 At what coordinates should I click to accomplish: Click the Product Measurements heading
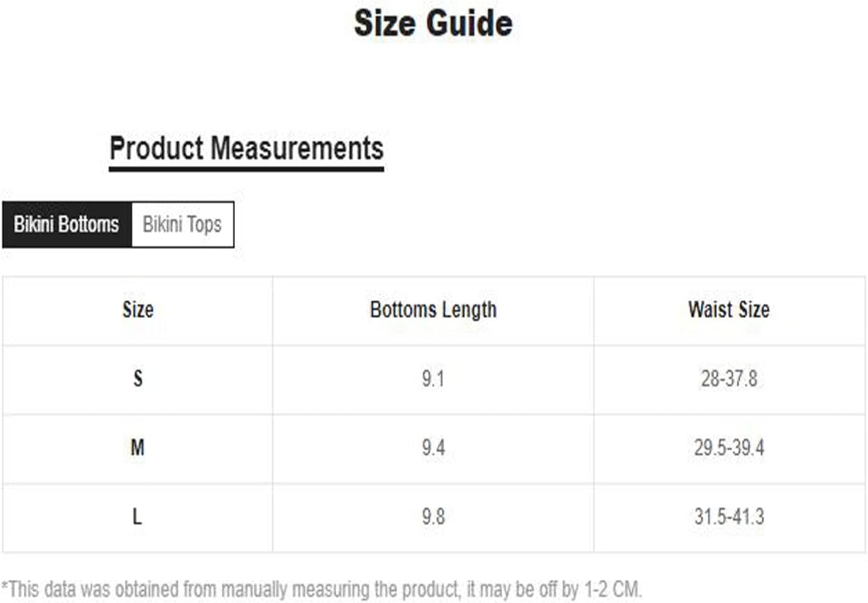(246, 148)
